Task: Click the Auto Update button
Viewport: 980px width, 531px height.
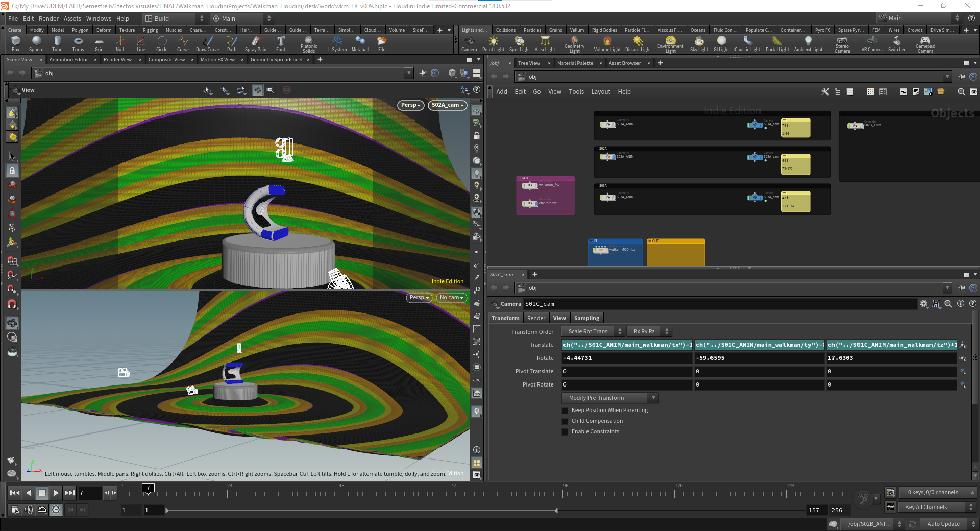Action: 943,524
